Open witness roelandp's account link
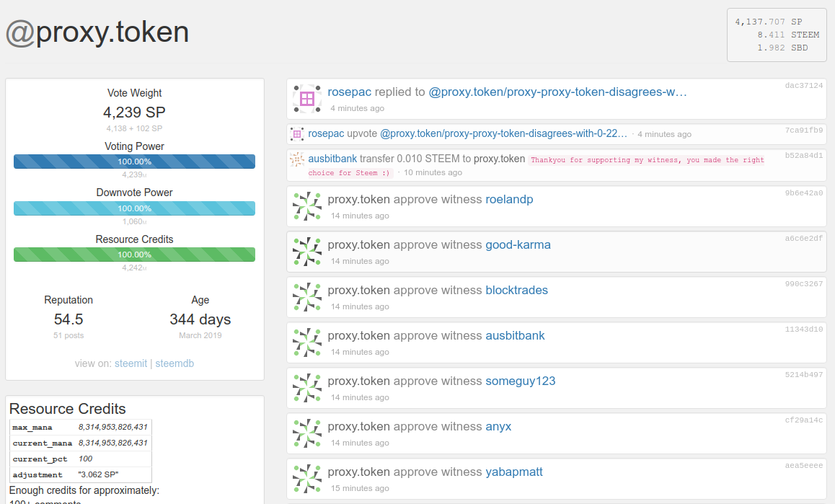The image size is (835, 504). 509,199
